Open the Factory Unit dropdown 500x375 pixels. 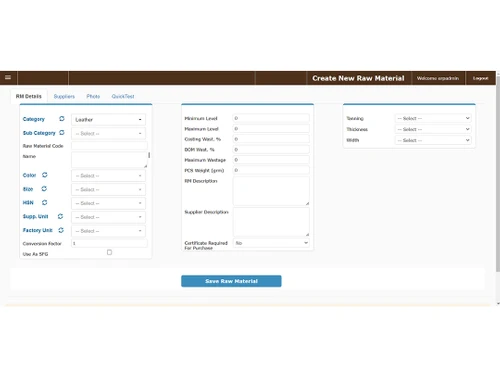(108, 231)
